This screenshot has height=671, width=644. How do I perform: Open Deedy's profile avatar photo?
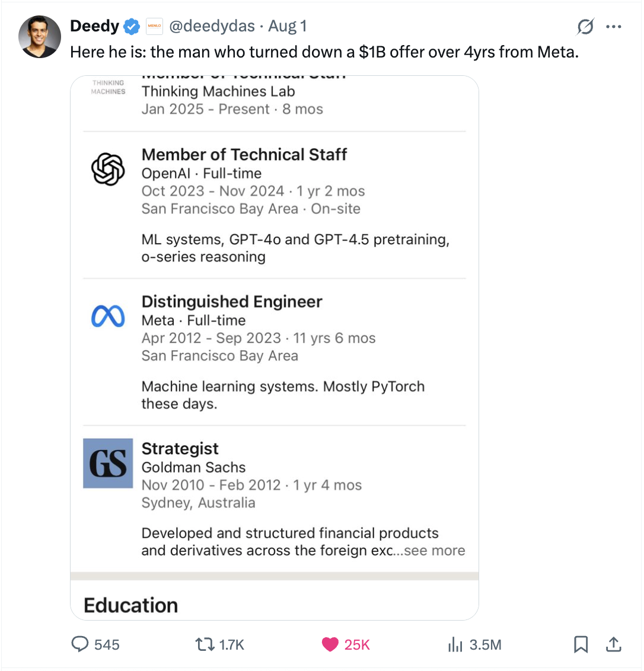(x=39, y=37)
